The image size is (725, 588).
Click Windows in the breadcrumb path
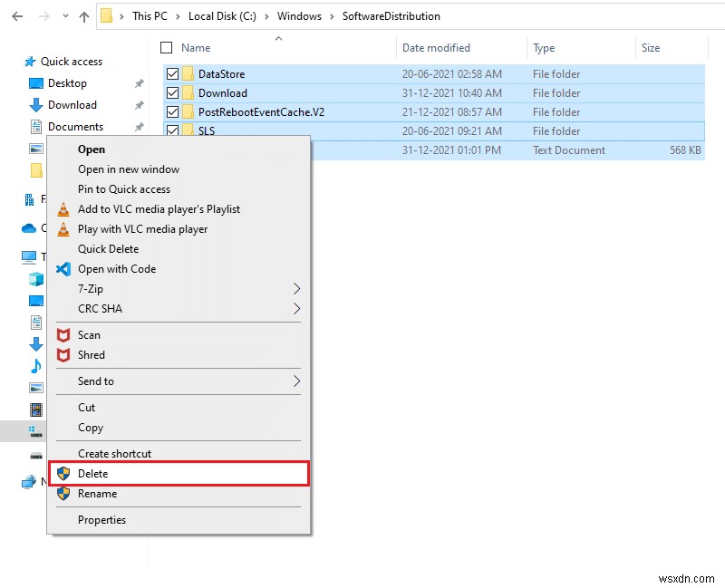point(299,15)
